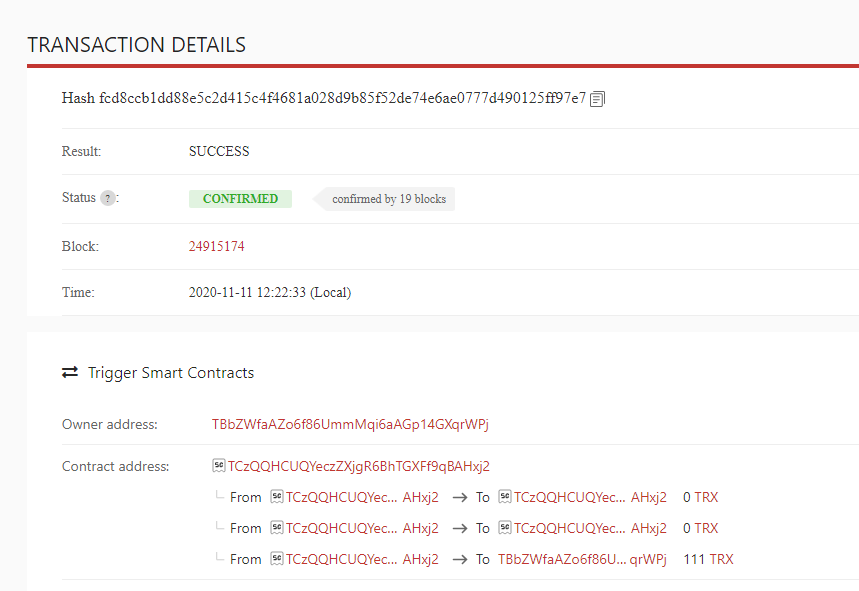Click the TRX token link in the 111 TRX row

pos(721,560)
